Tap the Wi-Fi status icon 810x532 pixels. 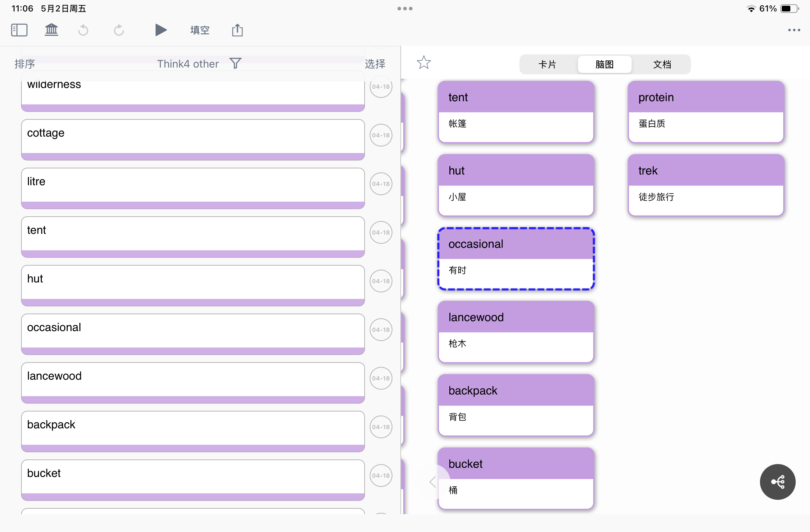[x=751, y=9]
